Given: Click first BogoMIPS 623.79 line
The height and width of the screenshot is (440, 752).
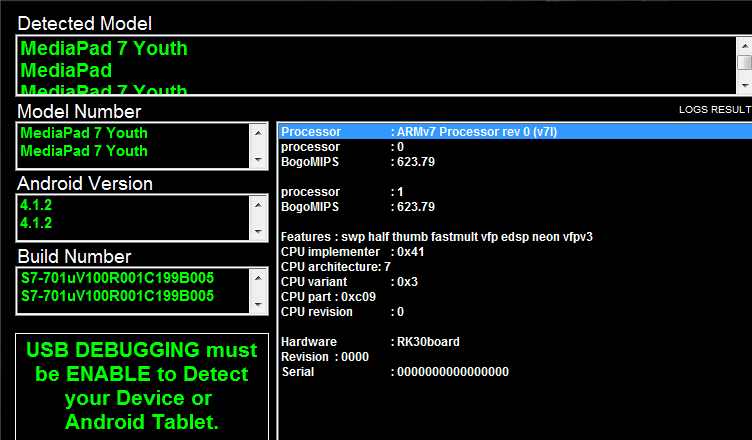Looking at the screenshot, I should (x=358, y=162).
